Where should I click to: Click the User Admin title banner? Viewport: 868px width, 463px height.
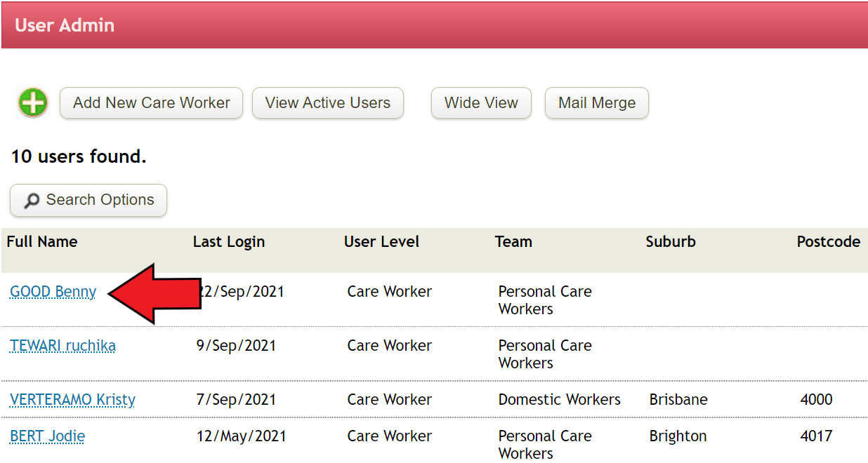click(65, 25)
